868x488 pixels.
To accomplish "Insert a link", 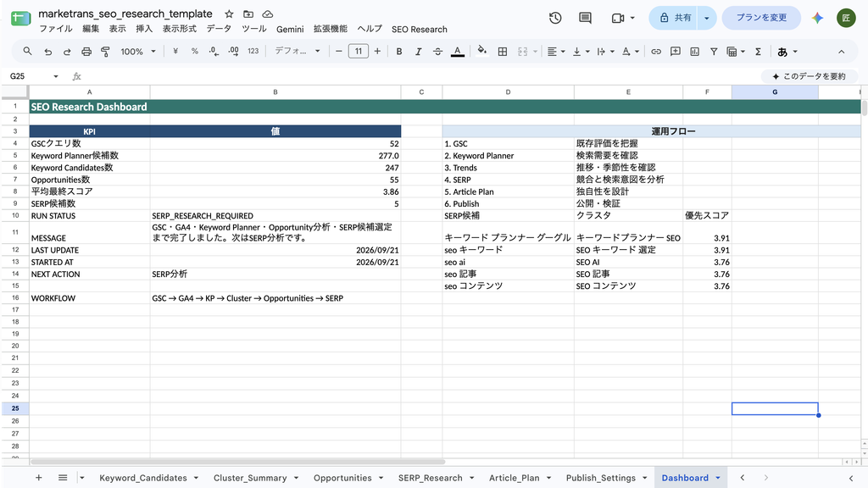I will [656, 52].
